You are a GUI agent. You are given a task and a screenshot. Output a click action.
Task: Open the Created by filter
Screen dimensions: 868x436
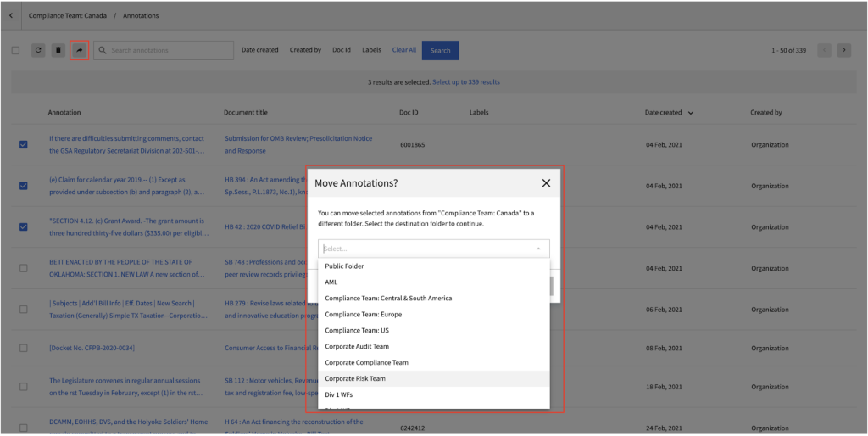pos(305,50)
